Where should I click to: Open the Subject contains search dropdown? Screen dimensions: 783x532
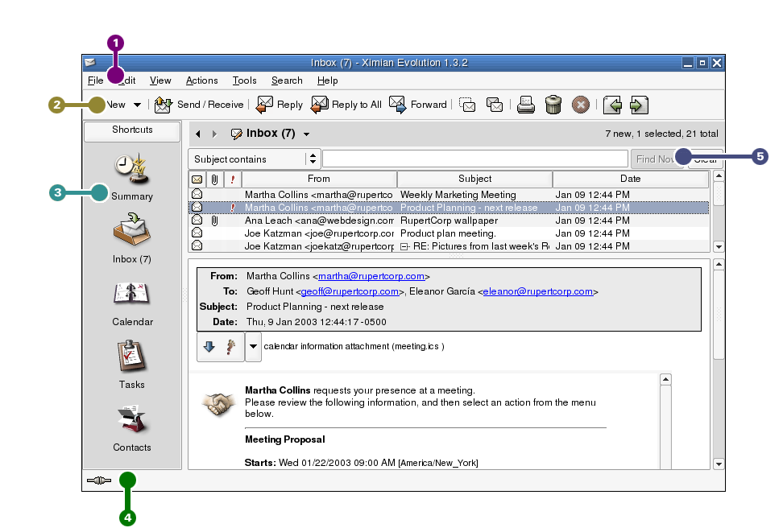(313, 159)
